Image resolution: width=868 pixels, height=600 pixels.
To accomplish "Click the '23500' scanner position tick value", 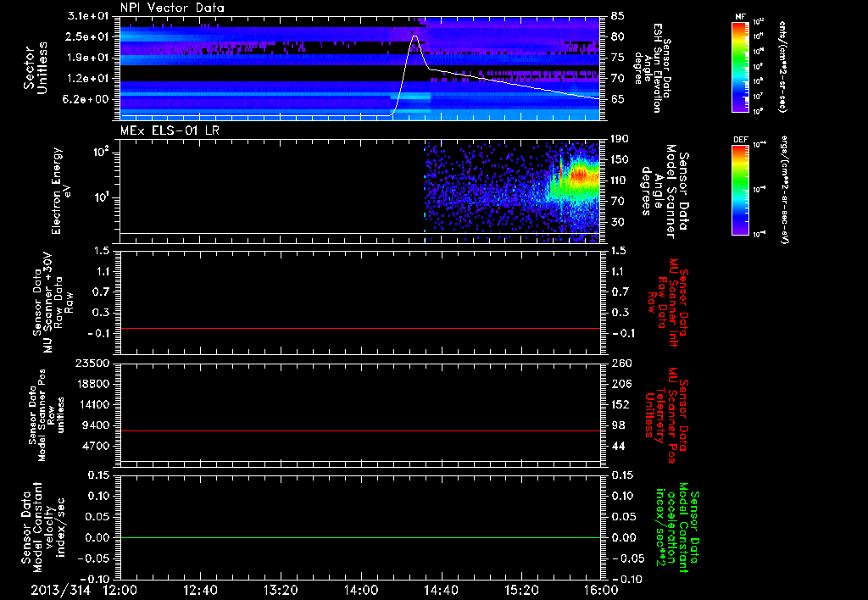I will (x=93, y=363).
